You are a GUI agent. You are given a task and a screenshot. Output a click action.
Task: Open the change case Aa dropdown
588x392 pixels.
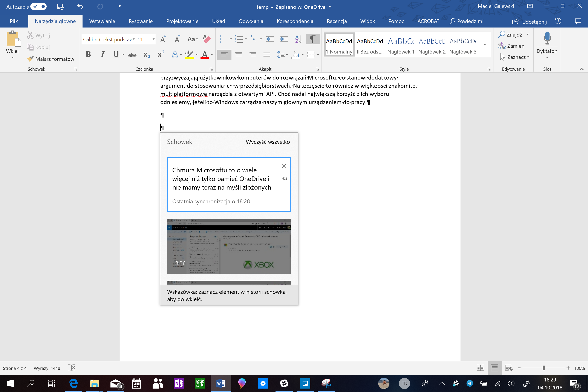pos(193,39)
